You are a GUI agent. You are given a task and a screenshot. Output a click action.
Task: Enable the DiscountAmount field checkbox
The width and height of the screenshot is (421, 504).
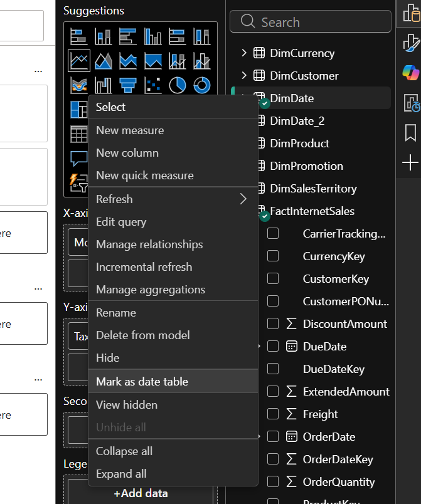tap(273, 324)
